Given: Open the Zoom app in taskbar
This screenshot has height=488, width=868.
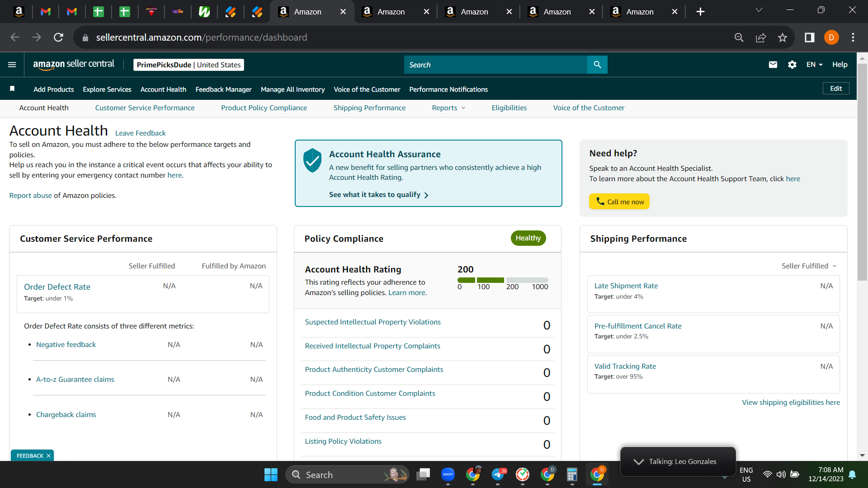Looking at the screenshot, I should coord(448,474).
